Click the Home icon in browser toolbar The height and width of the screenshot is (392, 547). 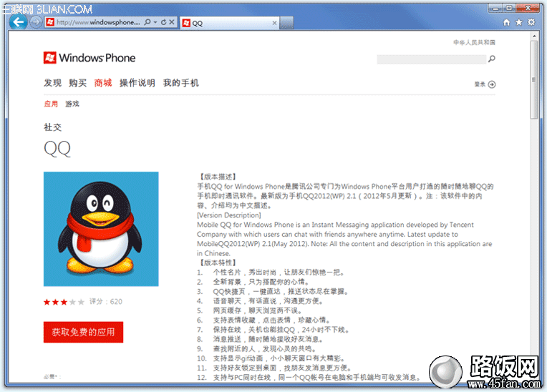click(506, 22)
